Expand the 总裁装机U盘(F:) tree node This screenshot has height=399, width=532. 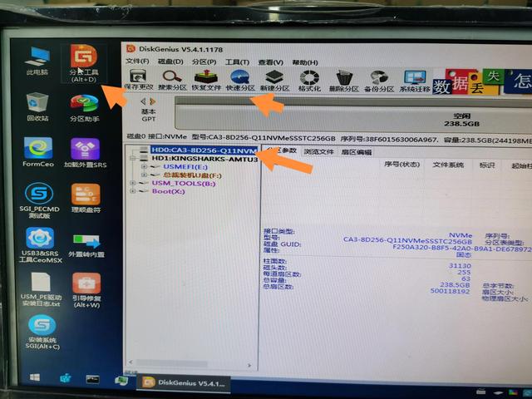click(144, 175)
